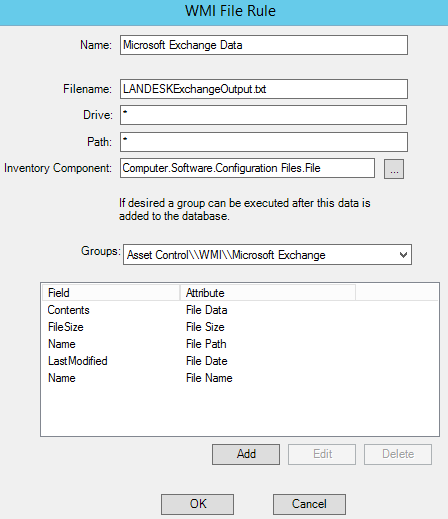
Task: Select the row with File Path attribute
Action: 240,344
